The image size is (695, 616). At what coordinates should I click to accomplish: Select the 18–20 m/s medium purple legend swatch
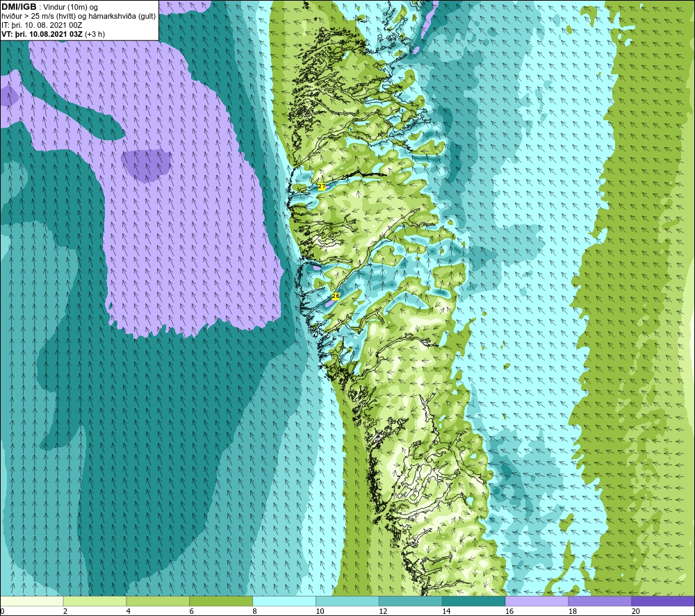click(x=600, y=601)
